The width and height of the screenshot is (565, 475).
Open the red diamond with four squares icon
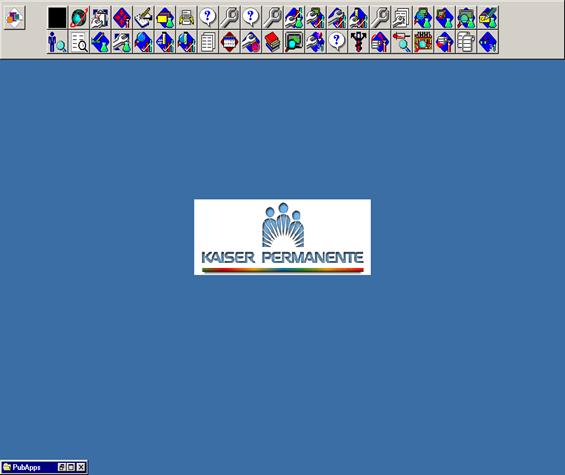[122, 18]
